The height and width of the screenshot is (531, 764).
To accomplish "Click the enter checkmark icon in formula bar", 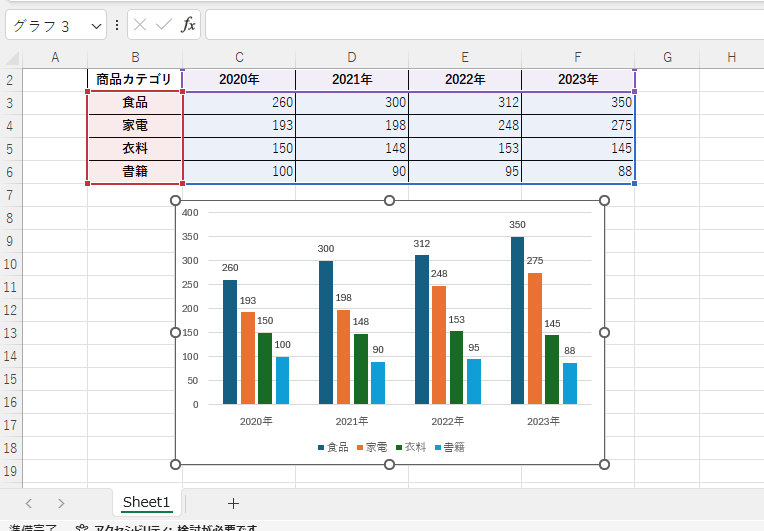I will coord(164,25).
